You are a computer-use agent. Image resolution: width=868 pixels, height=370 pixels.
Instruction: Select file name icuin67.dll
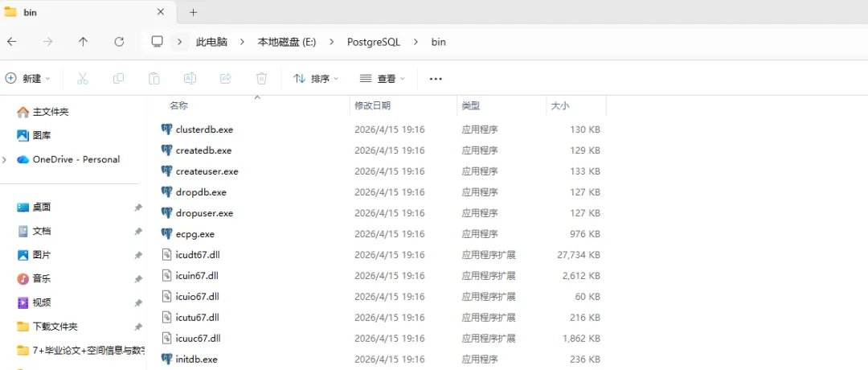[x=197, y=276]
